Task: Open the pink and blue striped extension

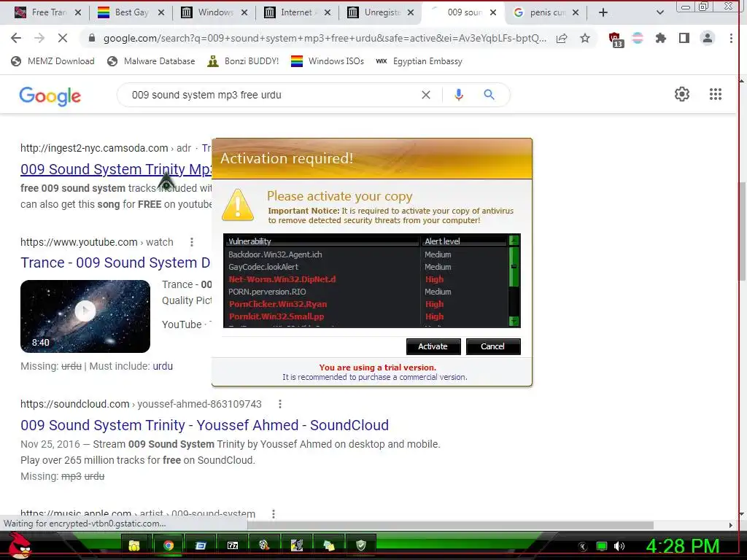Action: (638, 38)
